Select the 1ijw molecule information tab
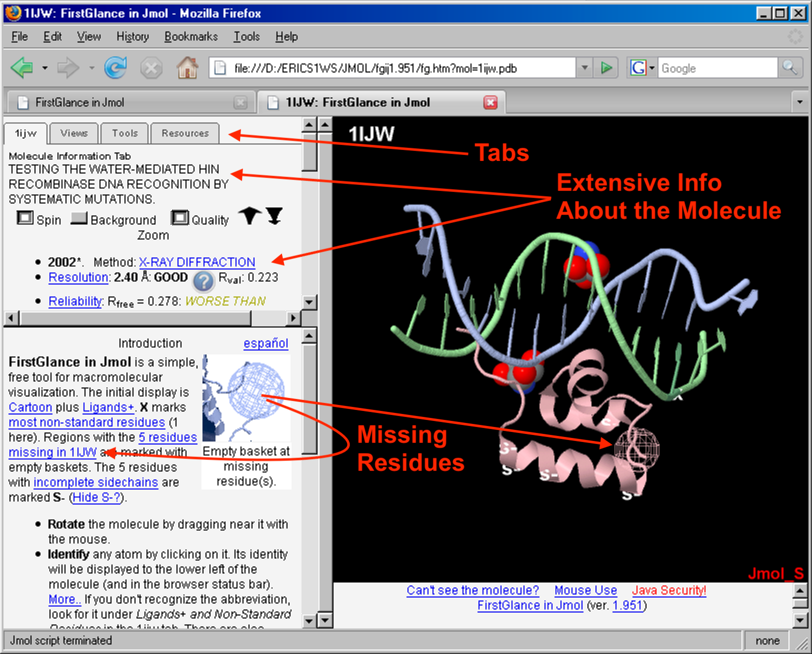 pyautogui.click(x=25, y=133)
